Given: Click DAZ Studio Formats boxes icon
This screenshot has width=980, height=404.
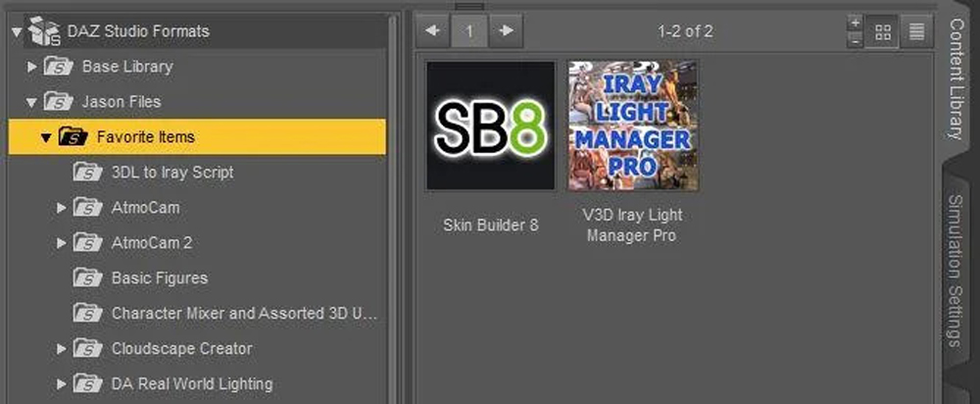Looking at the screenshot, I should 44,30.
